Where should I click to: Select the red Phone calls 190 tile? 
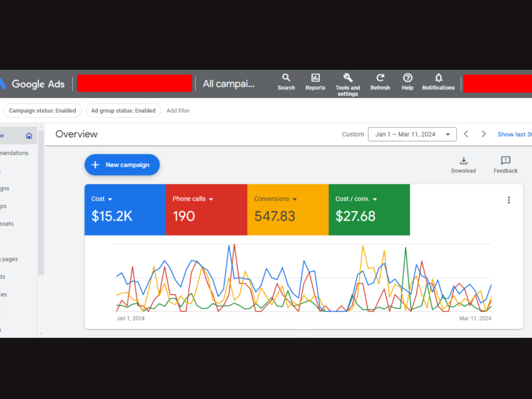click(206, 210)
